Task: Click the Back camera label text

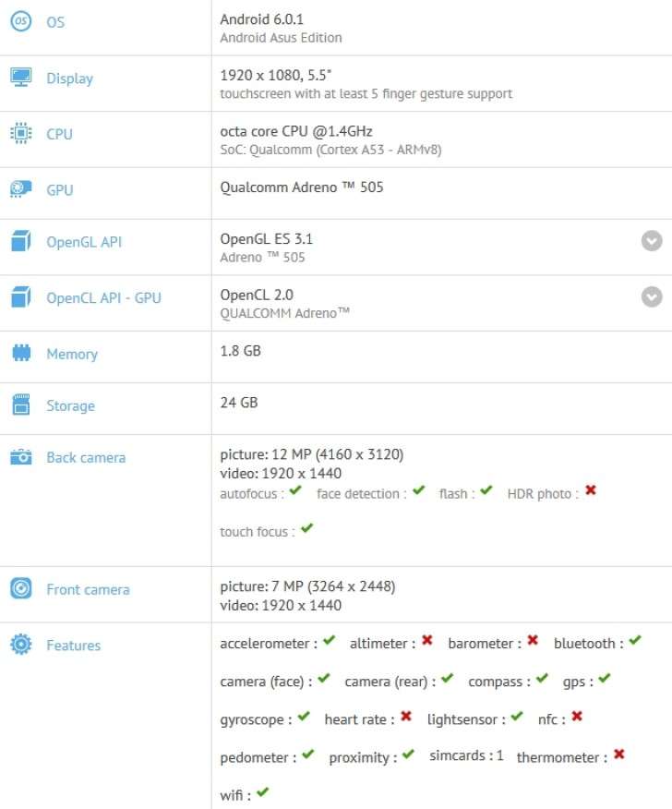Action: (86, 458)
